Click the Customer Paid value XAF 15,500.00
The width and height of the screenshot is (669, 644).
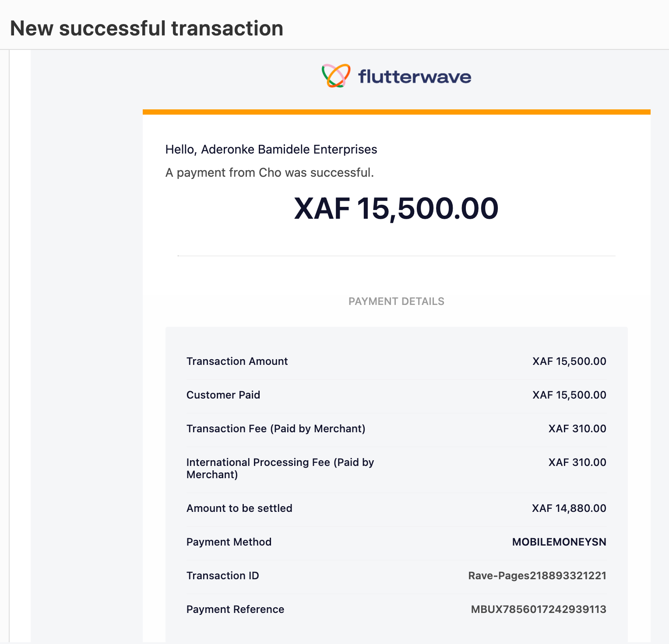click(569, 395)
